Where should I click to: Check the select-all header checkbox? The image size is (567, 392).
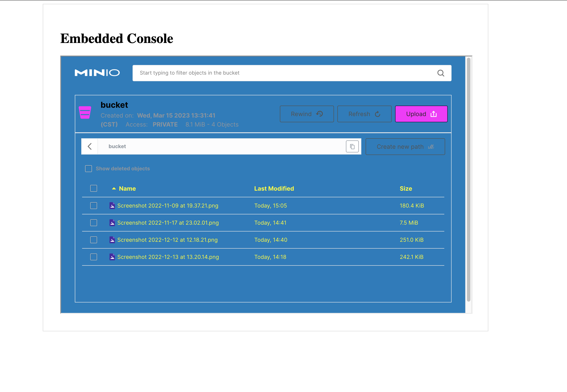coord(94,188)
